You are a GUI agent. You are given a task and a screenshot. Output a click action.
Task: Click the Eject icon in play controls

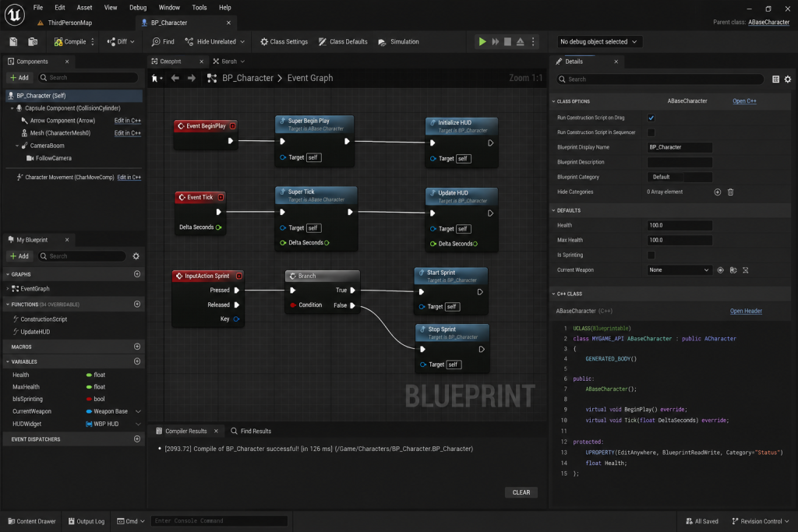click(520, 42)
